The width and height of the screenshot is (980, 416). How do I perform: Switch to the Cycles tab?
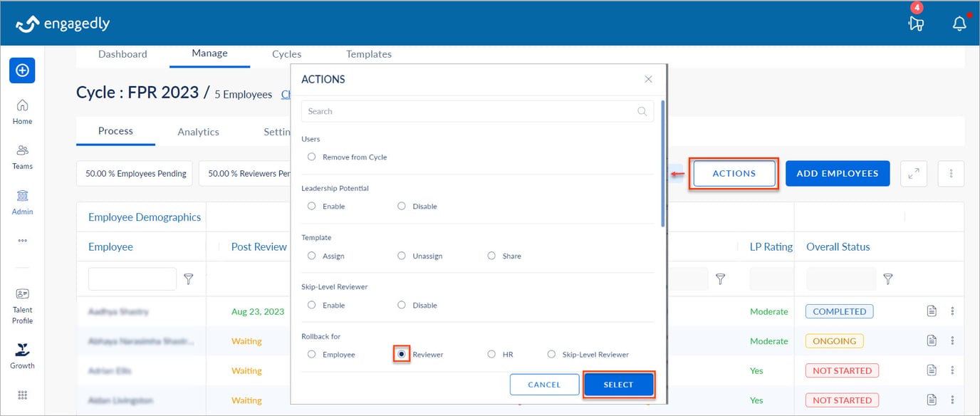tap(286, 54)
